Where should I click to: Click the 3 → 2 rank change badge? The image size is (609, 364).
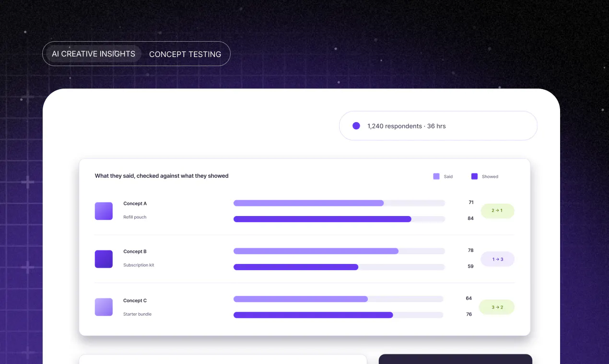497,307
